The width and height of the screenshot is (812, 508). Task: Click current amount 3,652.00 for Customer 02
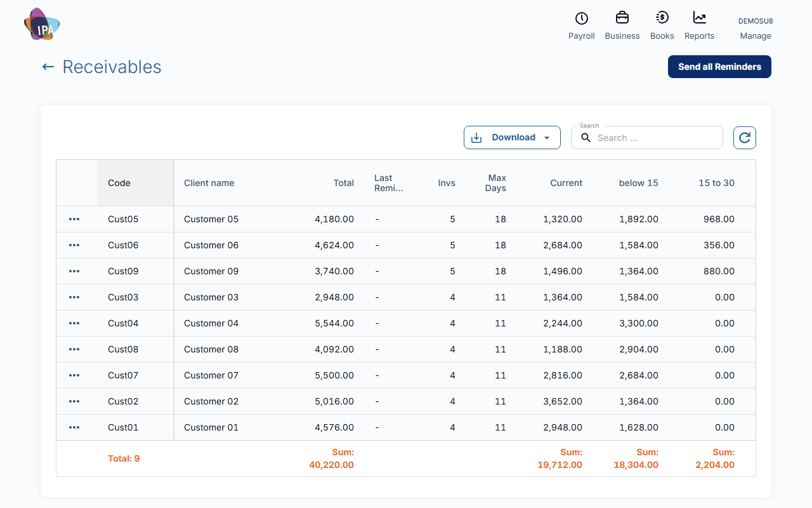pyautogui.click(x=563, y=401)
